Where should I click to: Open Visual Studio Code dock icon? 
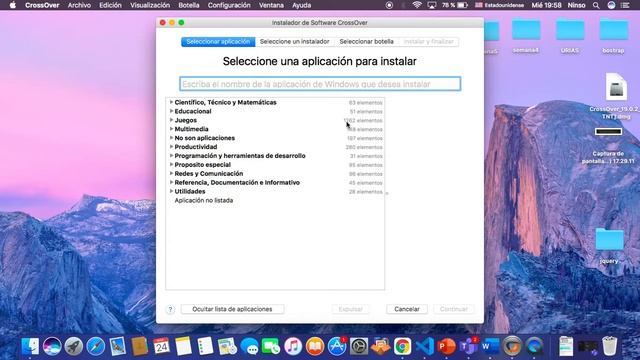[x=424, y=347]
